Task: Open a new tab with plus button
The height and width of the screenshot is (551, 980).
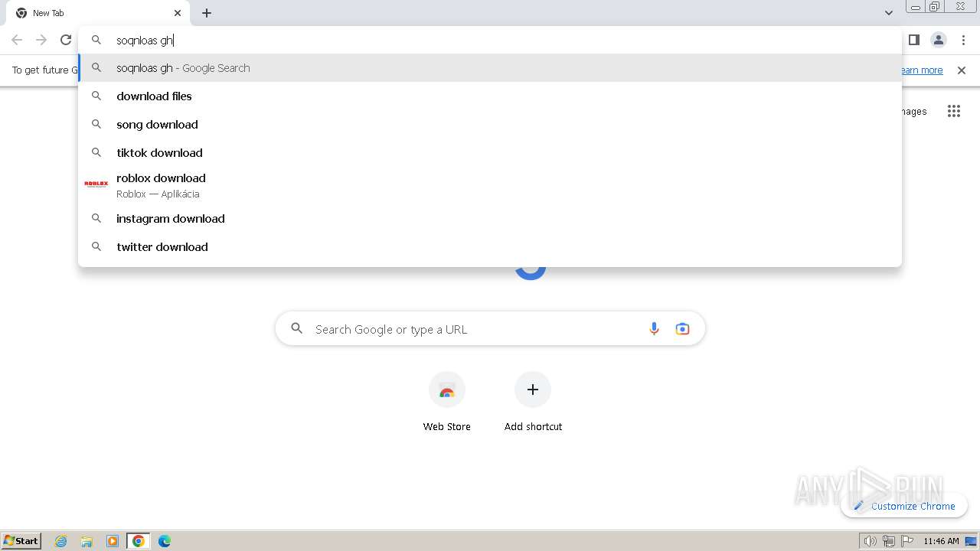Action: pyautogui.click(x=207, y=13)
